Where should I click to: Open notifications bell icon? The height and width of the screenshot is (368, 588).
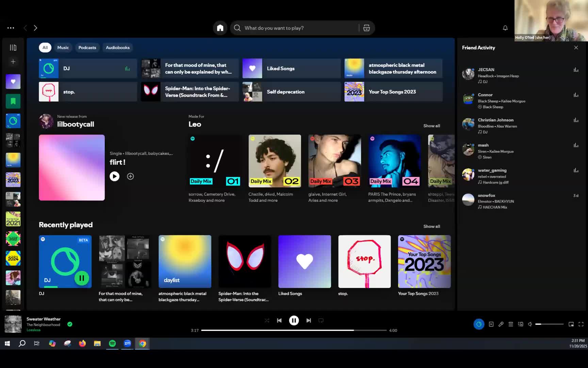pos(505,28)
